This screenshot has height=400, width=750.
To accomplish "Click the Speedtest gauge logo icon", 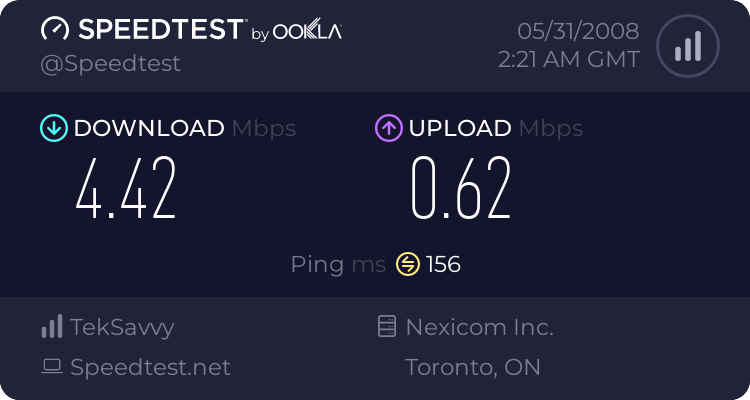I will 56,29.
